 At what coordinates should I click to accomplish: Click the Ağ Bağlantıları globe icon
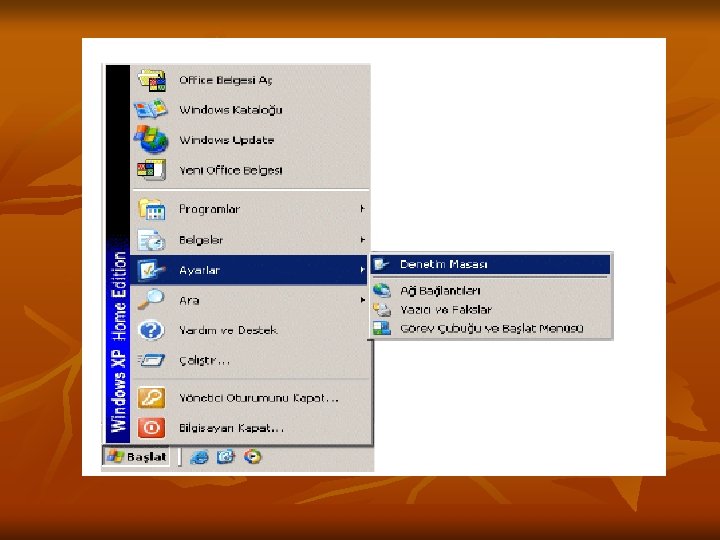[x=382, y=290]
